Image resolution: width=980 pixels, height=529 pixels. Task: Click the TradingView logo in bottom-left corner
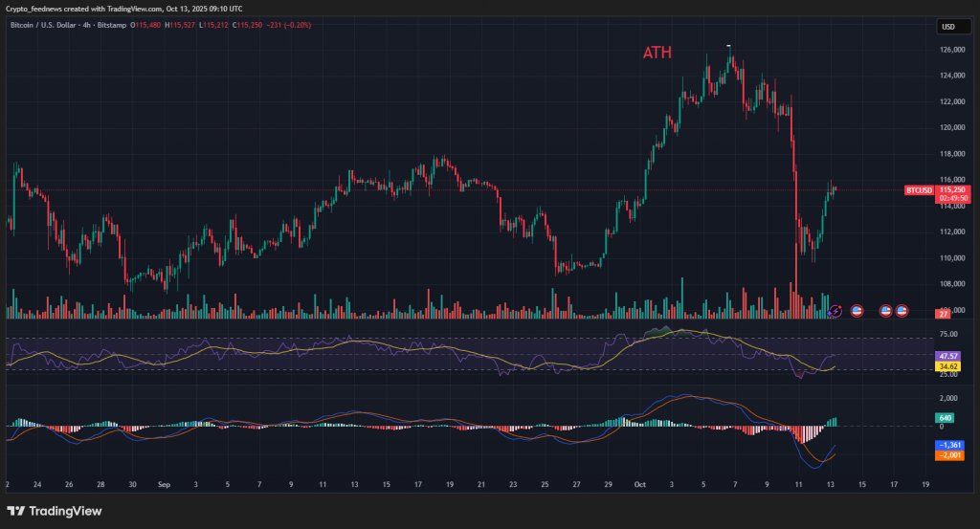click(x=55, y=511)
